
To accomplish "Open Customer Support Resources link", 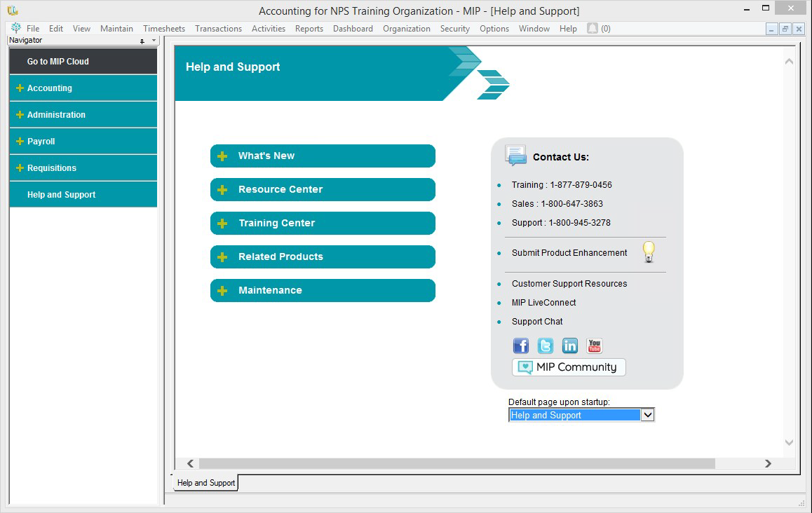I will pos(569,284).
